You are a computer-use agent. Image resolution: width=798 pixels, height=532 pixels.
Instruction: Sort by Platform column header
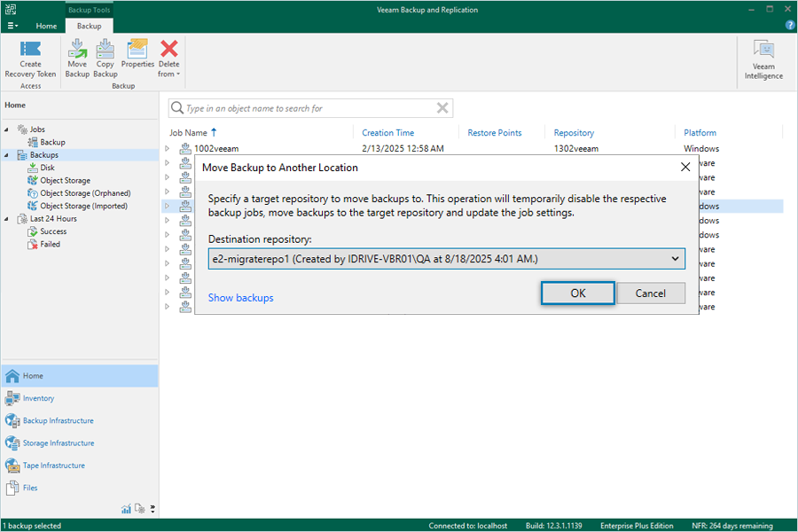coord(700,133)
